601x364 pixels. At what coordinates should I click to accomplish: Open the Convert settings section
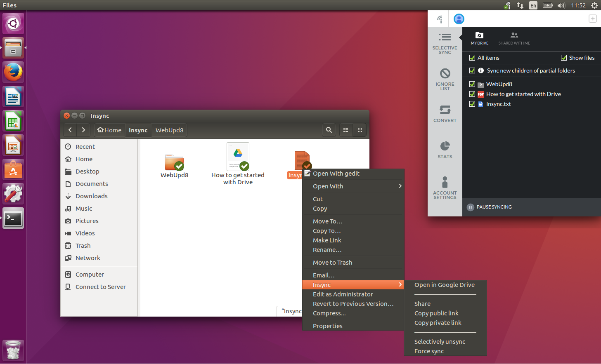point(445,114)
